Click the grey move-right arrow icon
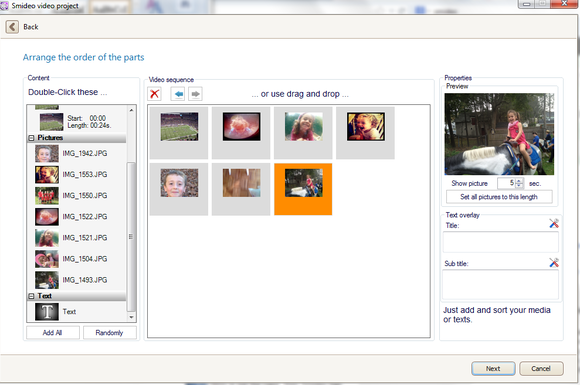Screen dimensions: 580x385 coord(195,94)
